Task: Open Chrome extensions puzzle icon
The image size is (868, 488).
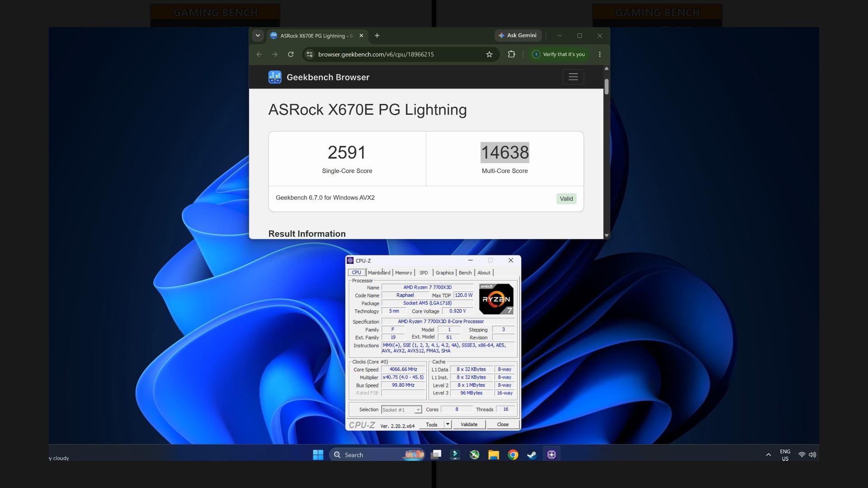Action: pyautogui.click(x=511, y=54)
